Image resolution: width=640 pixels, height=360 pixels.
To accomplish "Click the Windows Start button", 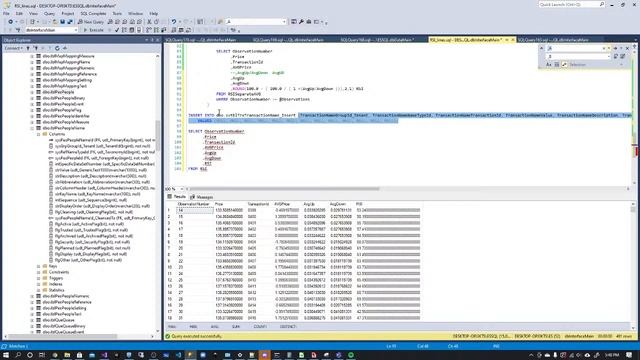I will pos(6,355).
